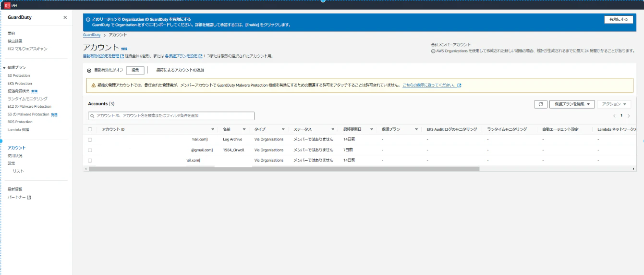644x275 pixels.
Task: Open EC2 の Malware Protection in the sidebar
Action: [x=29, y=106]
